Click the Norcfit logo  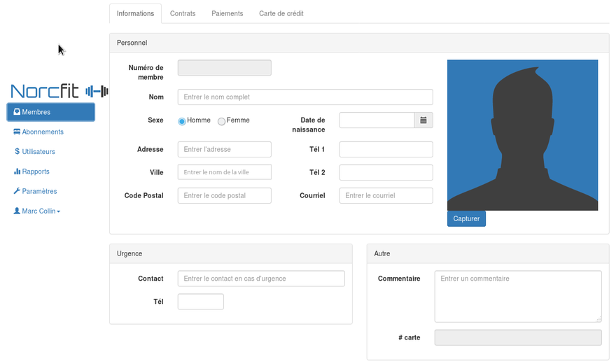point(59,91)
